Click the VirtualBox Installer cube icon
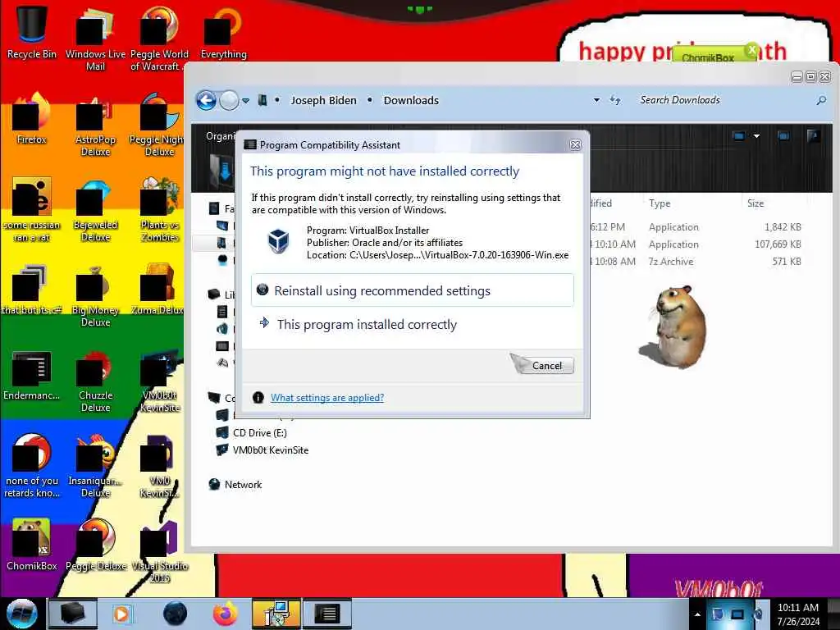The width and height of the screenshot is (840, 630). 279,240
